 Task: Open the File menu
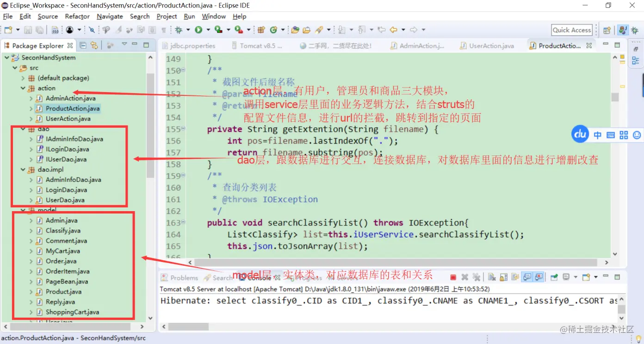(8, 16)
